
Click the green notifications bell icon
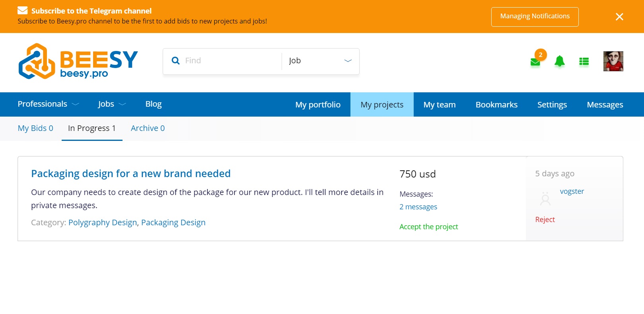point(560,61)
